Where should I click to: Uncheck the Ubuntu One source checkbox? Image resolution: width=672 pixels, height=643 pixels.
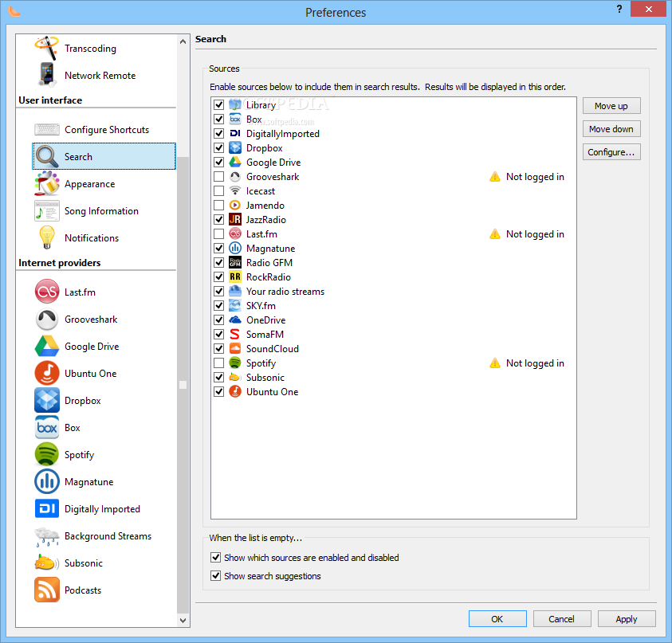point(218,391)
